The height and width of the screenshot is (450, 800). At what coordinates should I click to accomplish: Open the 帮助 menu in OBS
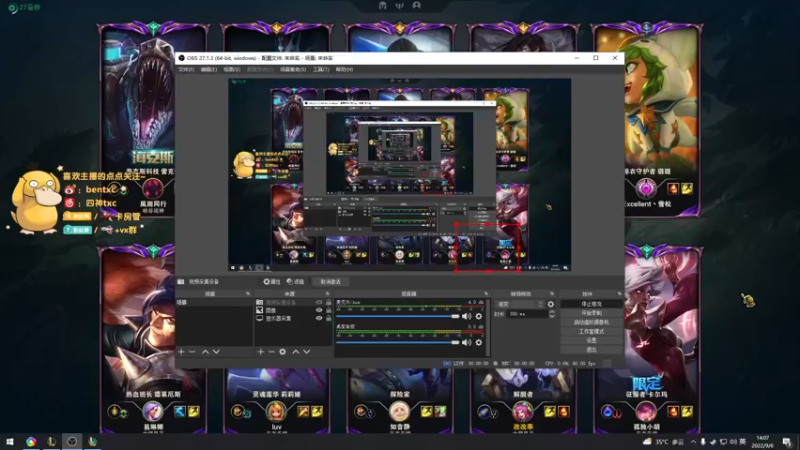click(344, 69)
